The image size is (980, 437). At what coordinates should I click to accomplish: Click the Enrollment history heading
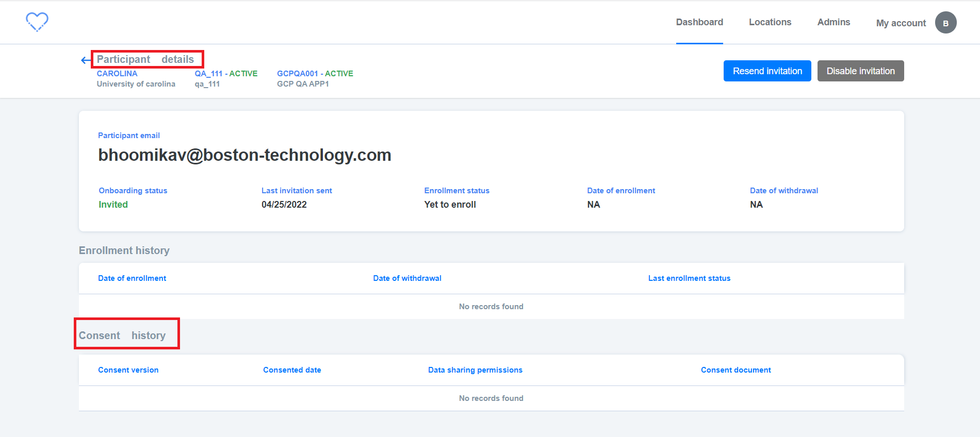point(124,250)
